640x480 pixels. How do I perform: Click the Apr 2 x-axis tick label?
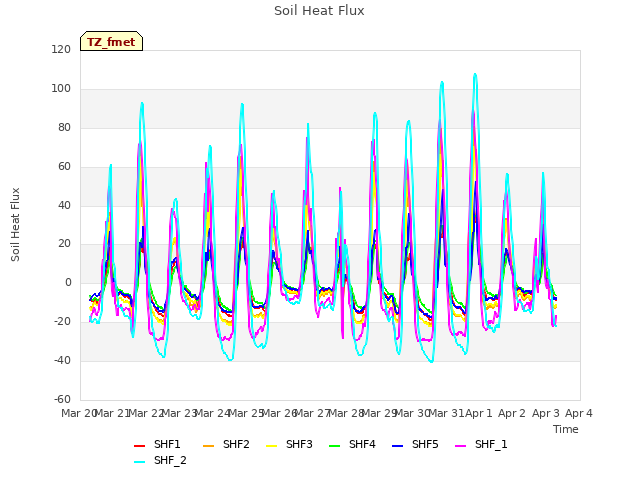[x=512, y=413]
